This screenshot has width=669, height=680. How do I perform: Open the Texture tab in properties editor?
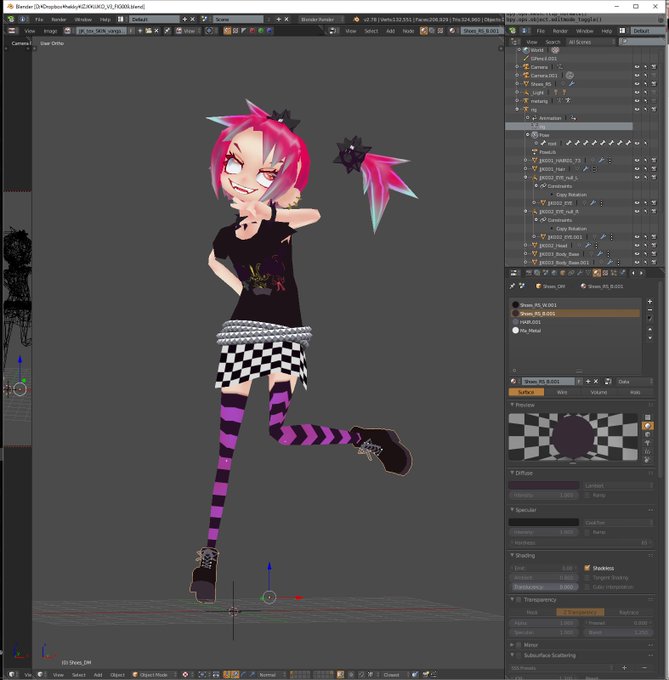click(605, 273)
